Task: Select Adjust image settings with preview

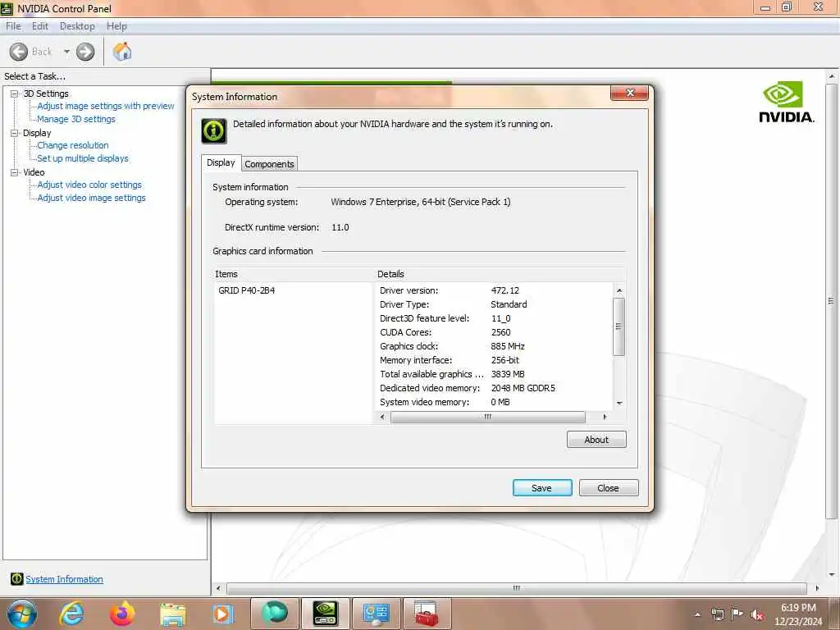Action: pos(106,106)
